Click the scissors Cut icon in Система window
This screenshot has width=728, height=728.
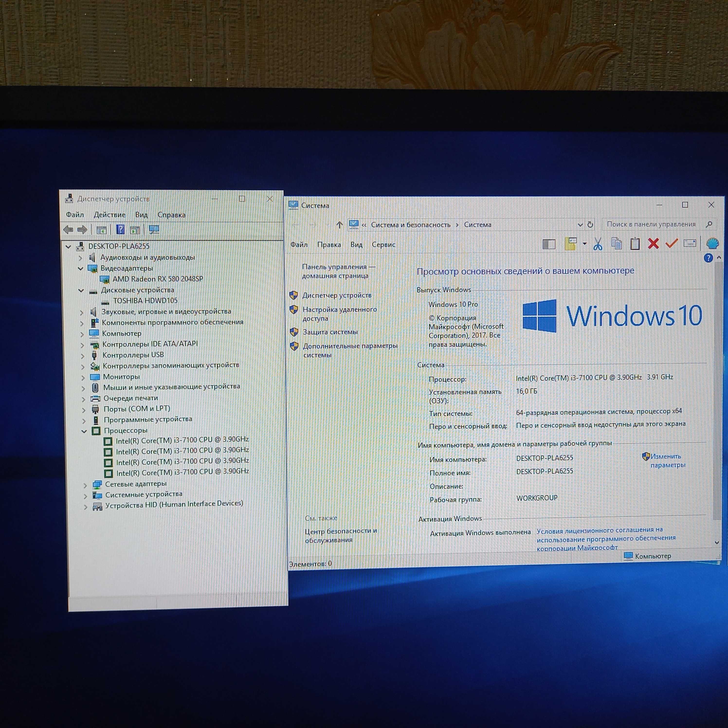pos(598,244)
